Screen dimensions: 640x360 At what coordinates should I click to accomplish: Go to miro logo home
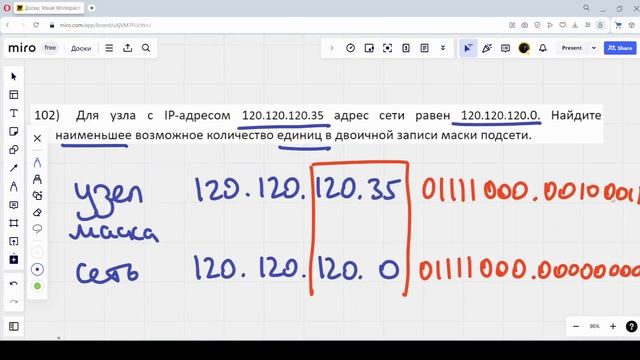pos(22,48)
